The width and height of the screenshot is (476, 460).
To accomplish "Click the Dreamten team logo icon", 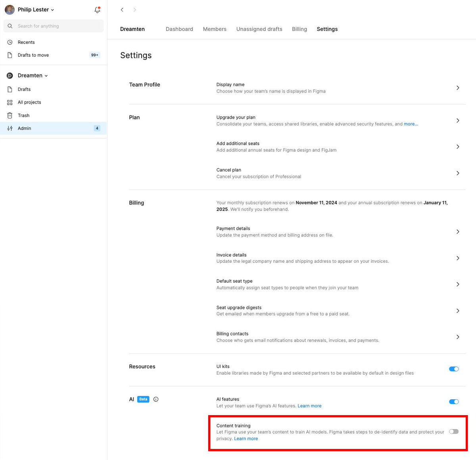I will 10,75.
